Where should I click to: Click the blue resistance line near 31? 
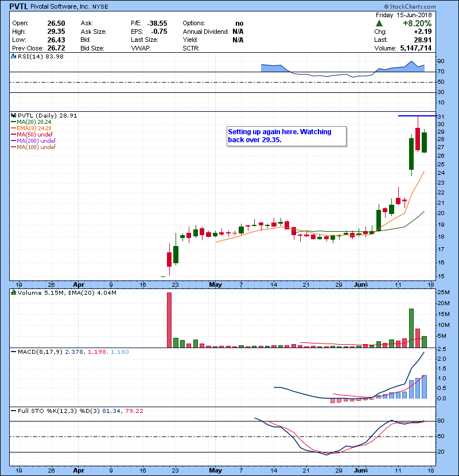(417, 116)
